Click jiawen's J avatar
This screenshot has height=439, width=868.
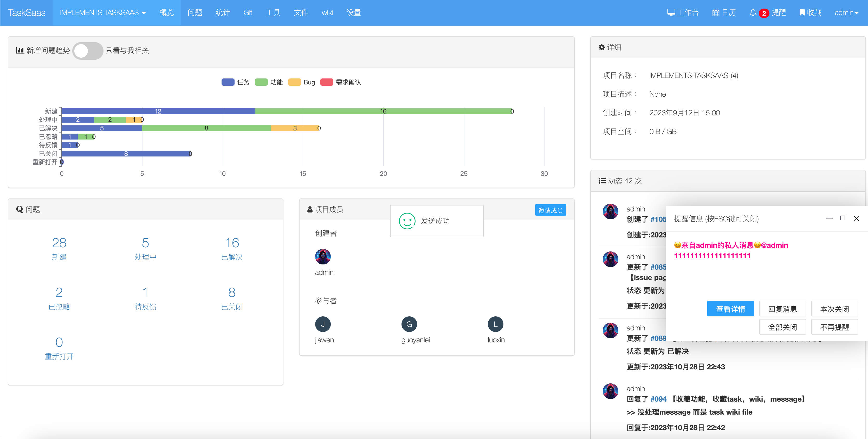coord(322,324)
